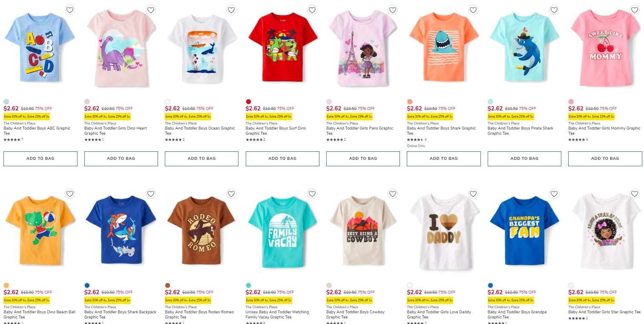The width and height of the screenshot is (644, 324).
Task: Open Baby And Toddler Boys Cowboy Graphic Tee link
Action: (355, 315)
